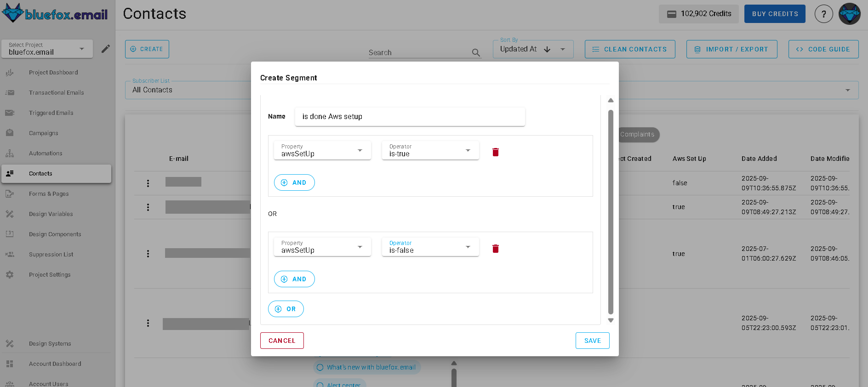The height and width of the screenshot is (387, 868).
Task: Click the Account Dashboard sidebar icon
Action: click(x=10, y=364)
